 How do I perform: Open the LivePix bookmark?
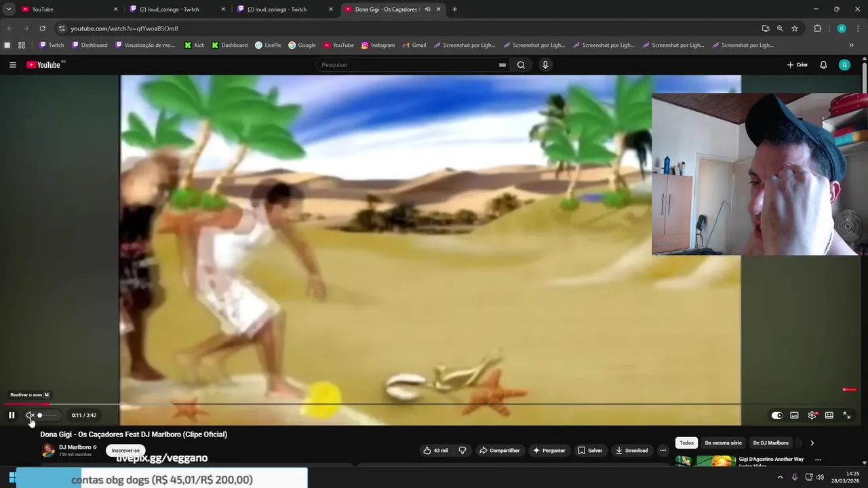coord(268,45)
